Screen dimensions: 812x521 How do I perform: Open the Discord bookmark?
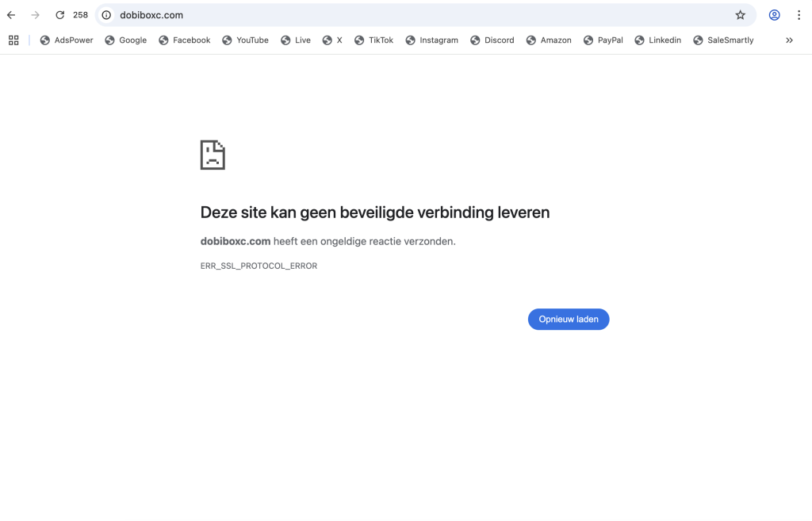pyautogui.click(x=492, y=40)
